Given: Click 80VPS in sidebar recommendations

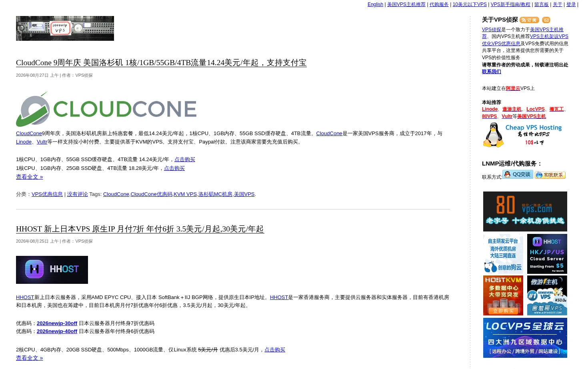Looking at the screenshot, I should pyautogui.click(x=489, y=116).
